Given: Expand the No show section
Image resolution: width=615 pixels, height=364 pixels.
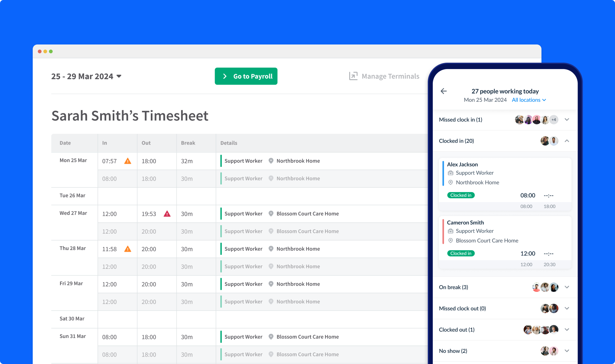Looking at the screenshot, I should tap(567, 351).
